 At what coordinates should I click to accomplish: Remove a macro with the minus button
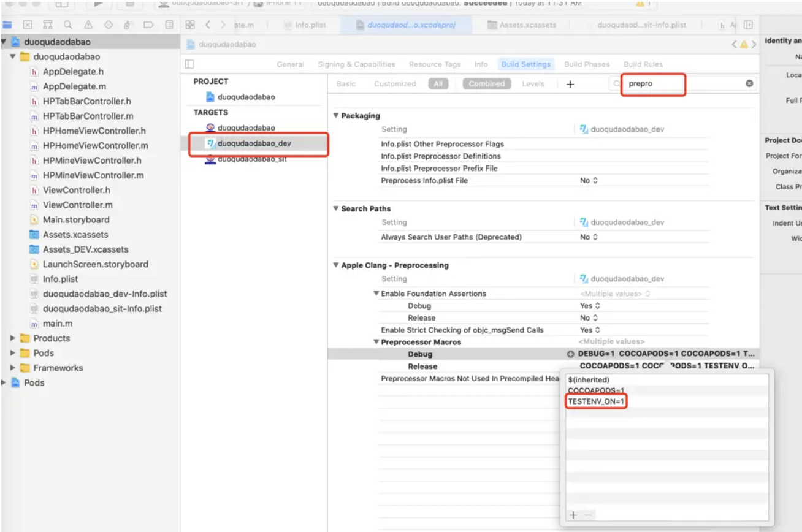(x=588, y=515)
